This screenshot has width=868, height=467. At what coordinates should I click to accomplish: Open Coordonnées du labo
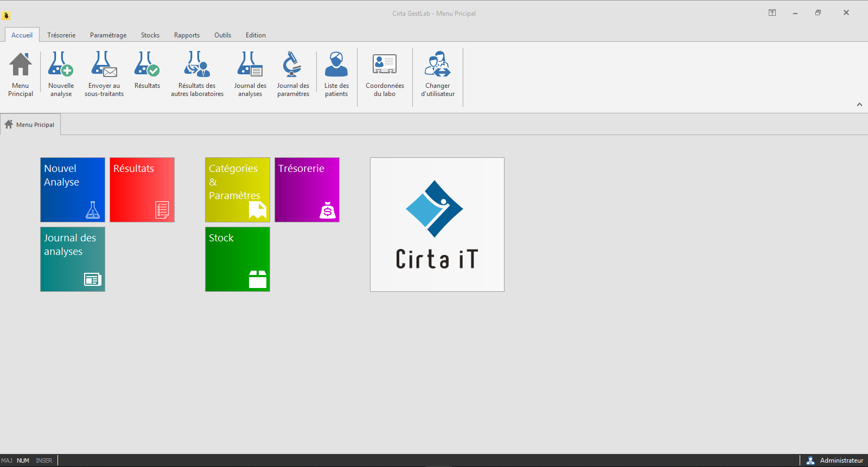(385, 74)
